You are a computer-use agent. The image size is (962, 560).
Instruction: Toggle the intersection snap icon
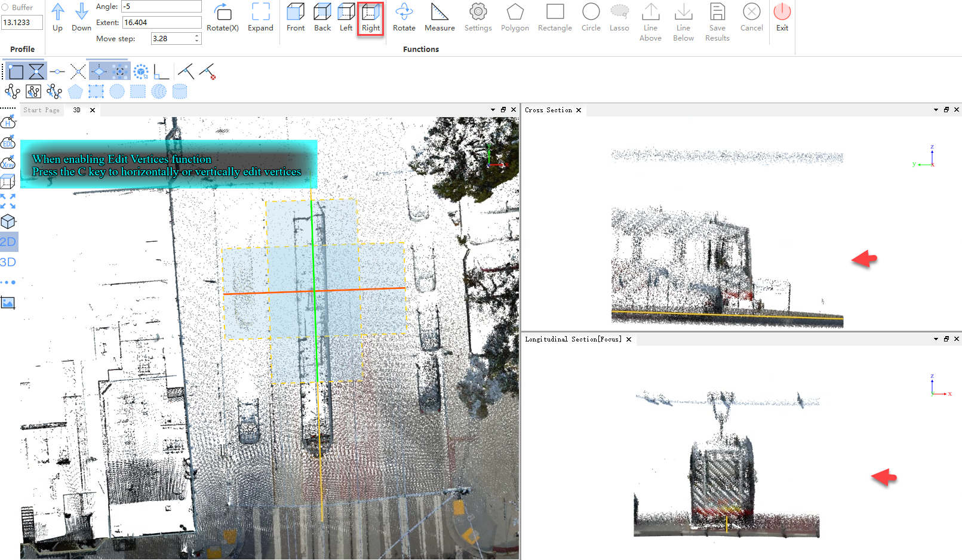point(78,72)
